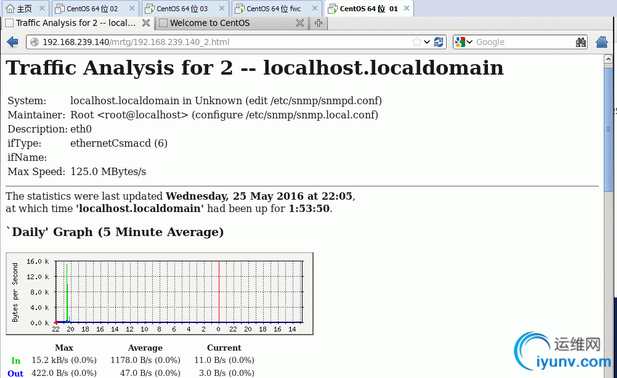The width and height of the screenshot is (617, 378).
Task: Close the Welcome to CentOS tab
Action: point(300,23)
